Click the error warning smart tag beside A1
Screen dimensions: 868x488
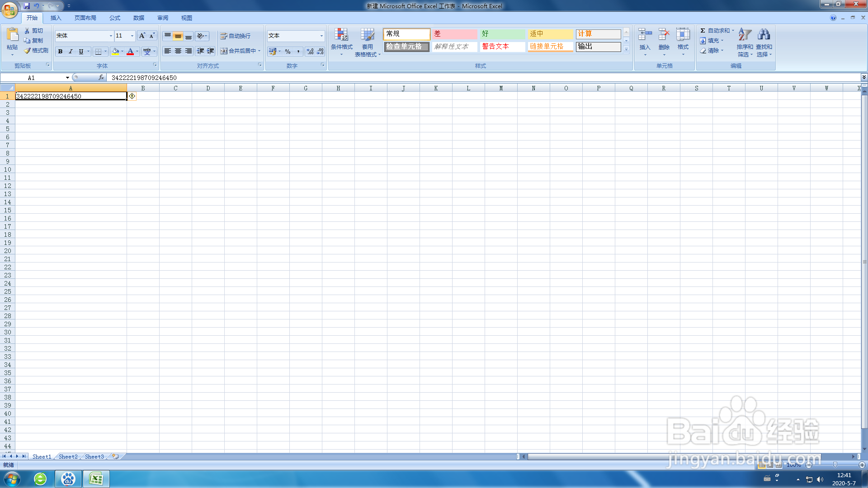point(132,96)
